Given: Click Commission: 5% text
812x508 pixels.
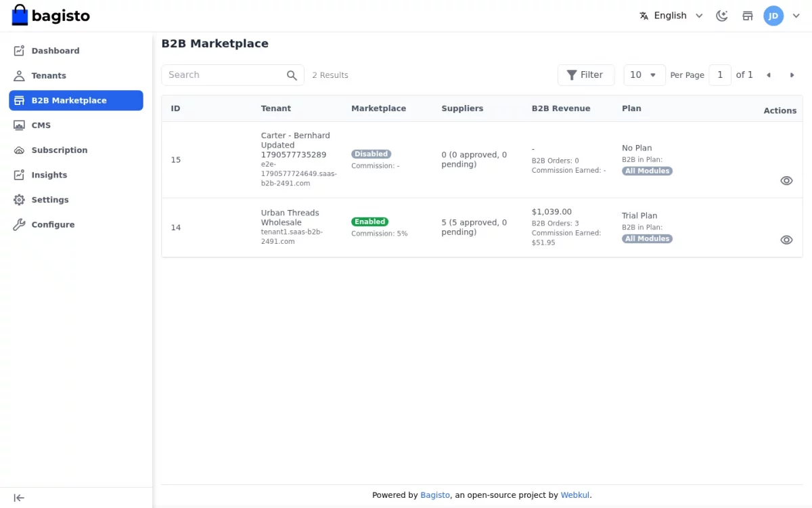Looking at the screenshot, I should [380, 234].
